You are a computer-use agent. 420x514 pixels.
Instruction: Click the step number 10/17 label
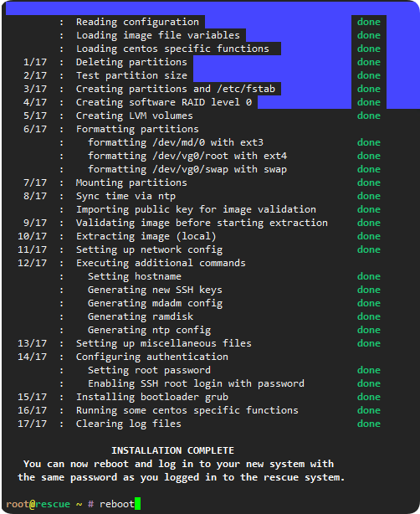32,236
